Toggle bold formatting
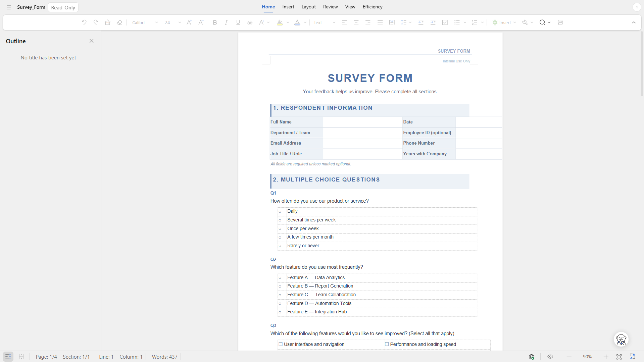This screenshot has width=644, height=362. coord(215,22)
